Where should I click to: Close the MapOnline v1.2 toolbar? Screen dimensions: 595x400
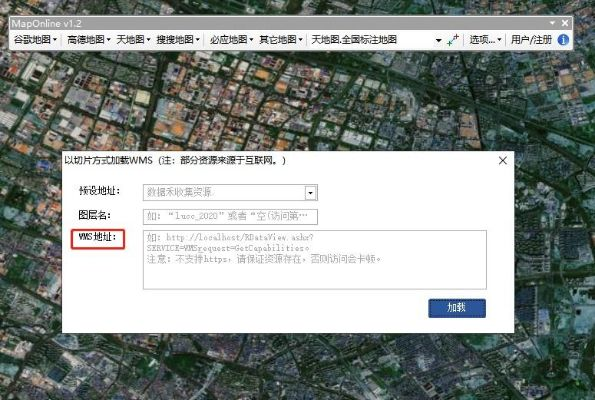coord(565,23)
